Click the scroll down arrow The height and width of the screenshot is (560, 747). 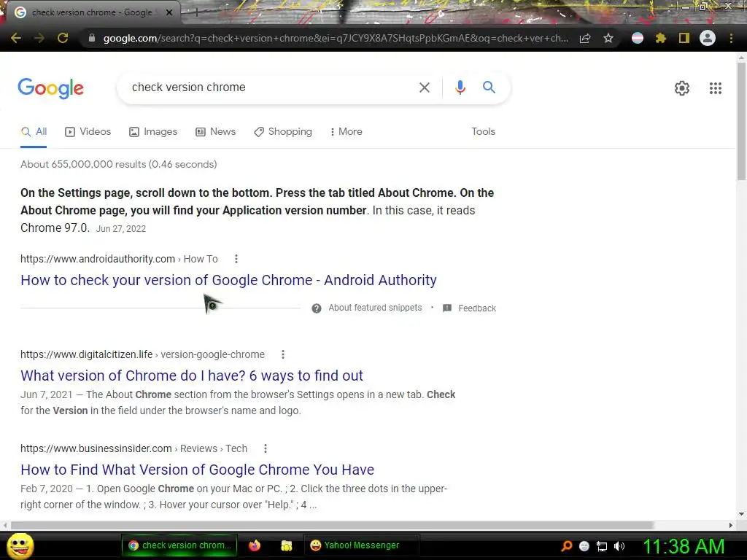point(741,514)
